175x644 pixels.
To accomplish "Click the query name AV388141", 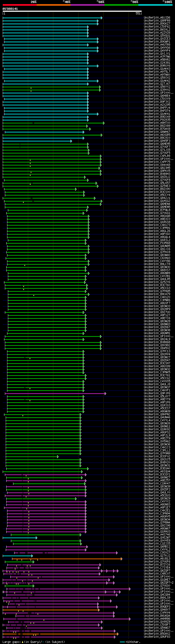I will pyautogui.click(x=10, y=9).
